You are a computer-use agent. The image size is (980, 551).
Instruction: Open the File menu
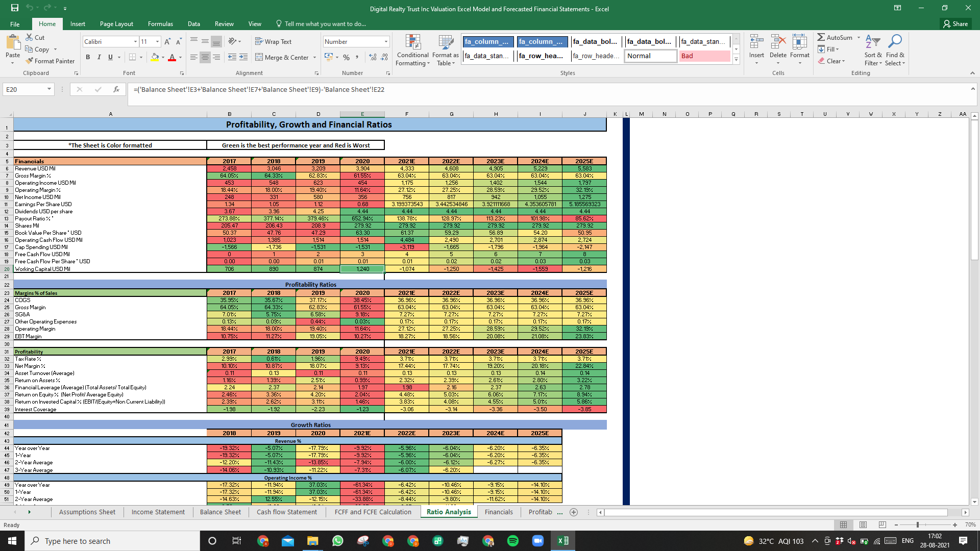tap(15, 23)
